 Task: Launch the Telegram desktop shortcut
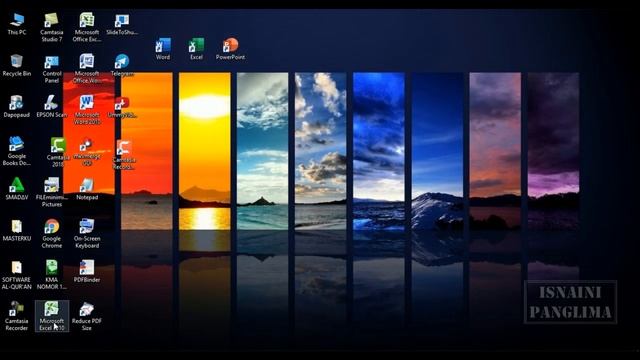point(122,65)
